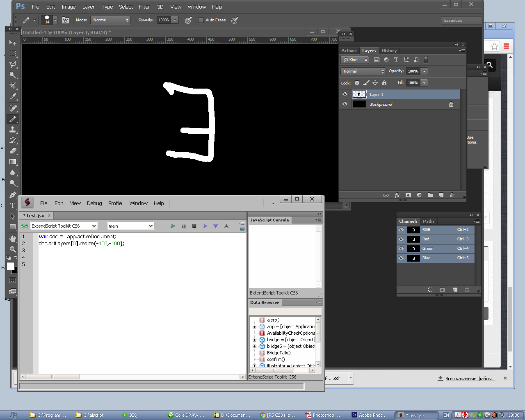
Task: Select the Crop tool
Action: coord(13,86)
